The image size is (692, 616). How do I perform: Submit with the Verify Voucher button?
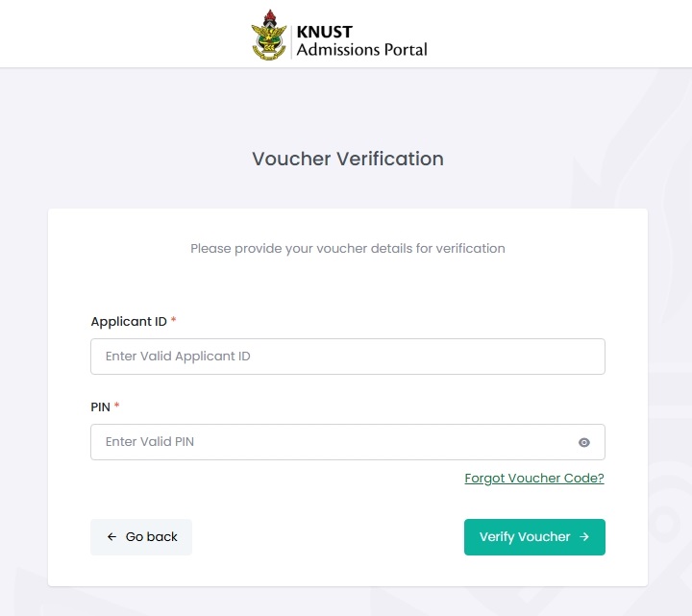coord(534,537)
